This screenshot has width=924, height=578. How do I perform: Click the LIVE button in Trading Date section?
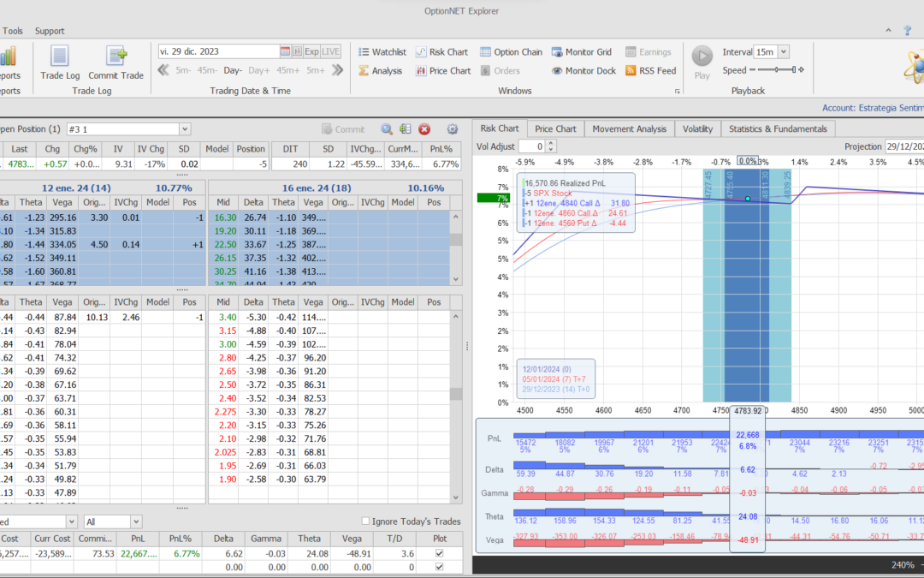tap(330, 51)
